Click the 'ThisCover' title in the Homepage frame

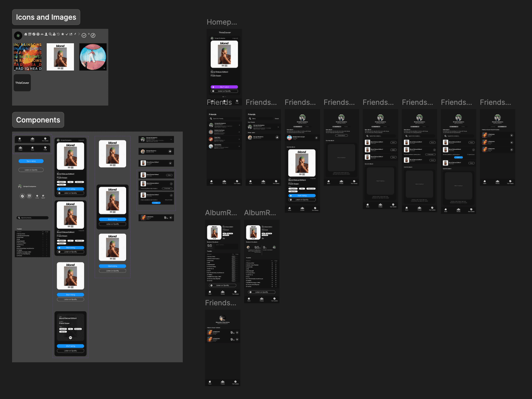(x=225, y=33)
